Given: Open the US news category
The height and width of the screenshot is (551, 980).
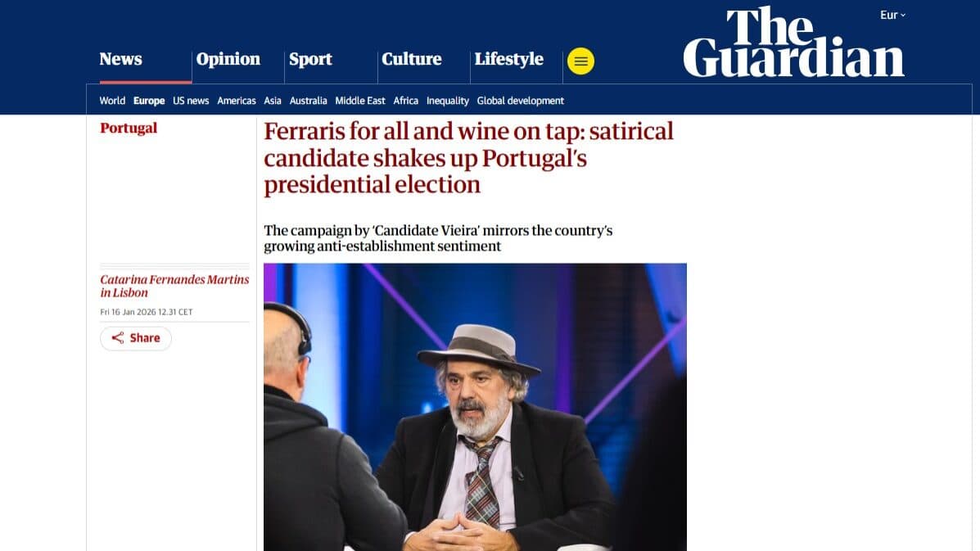Looking at the screenshot, I should pos(190,101).
